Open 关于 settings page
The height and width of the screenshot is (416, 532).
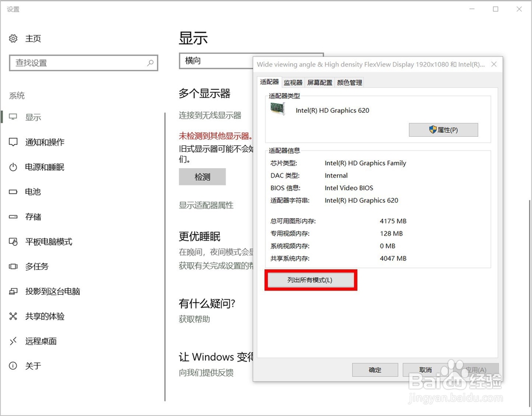pyautogui.click(x=33, y=366)
